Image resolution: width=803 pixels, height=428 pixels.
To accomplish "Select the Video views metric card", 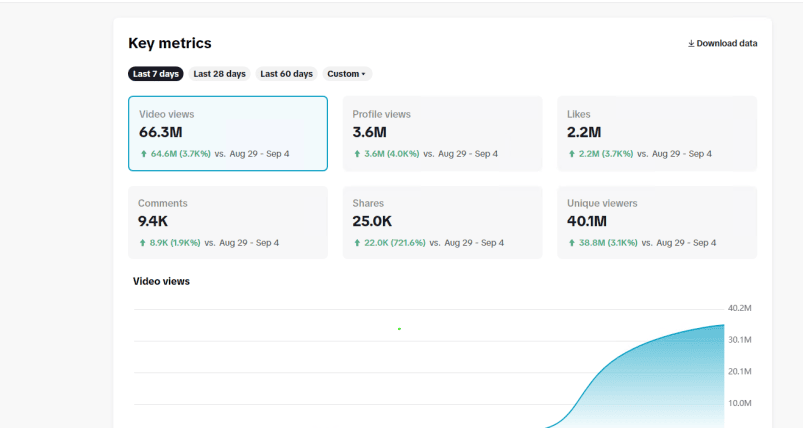I will pos(227,133).
